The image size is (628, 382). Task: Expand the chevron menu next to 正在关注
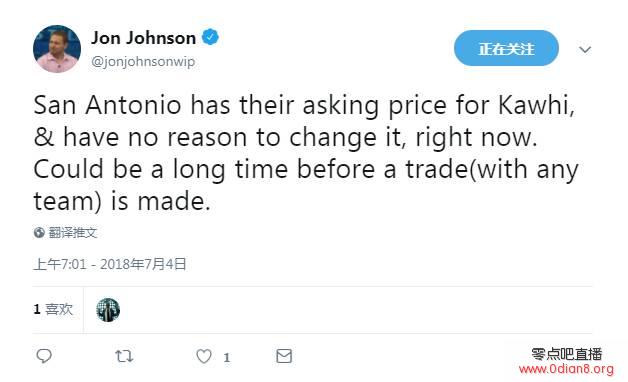coord(585,49)
